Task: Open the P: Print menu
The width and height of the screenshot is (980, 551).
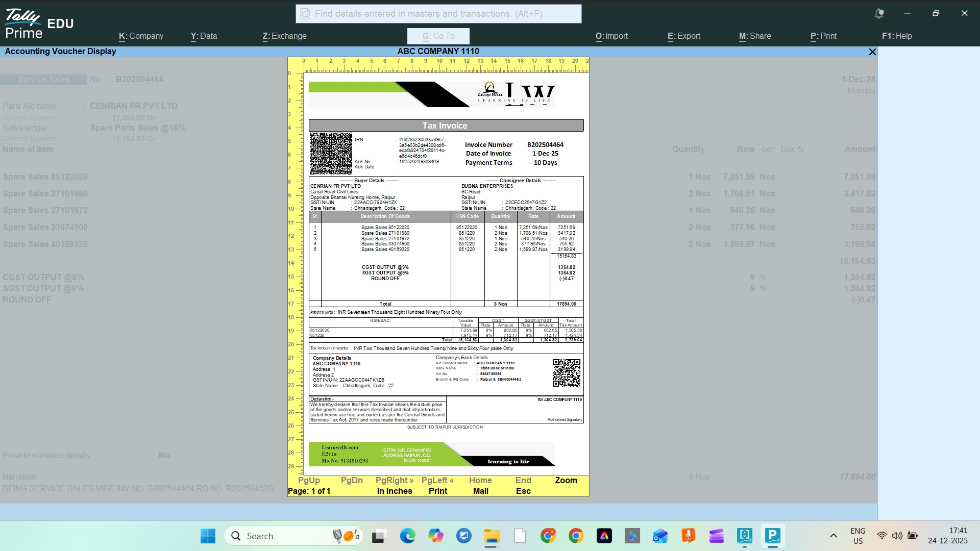Action: tap(823, 36)
